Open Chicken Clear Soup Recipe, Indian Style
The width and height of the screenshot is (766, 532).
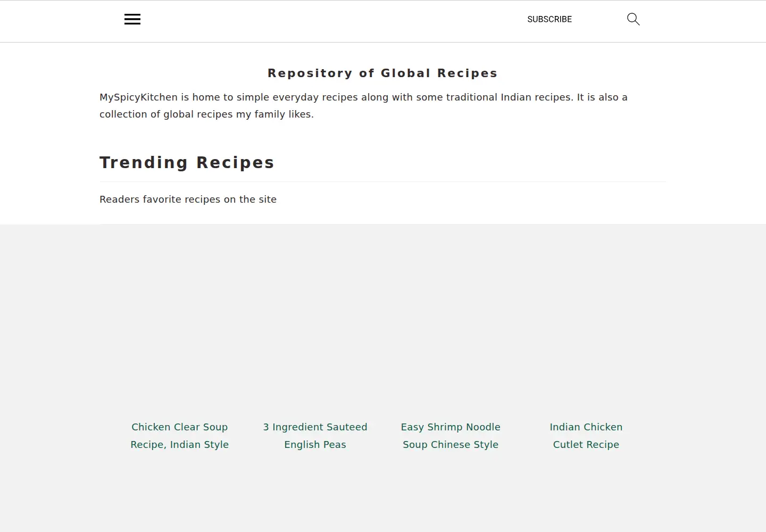point(180,436)
